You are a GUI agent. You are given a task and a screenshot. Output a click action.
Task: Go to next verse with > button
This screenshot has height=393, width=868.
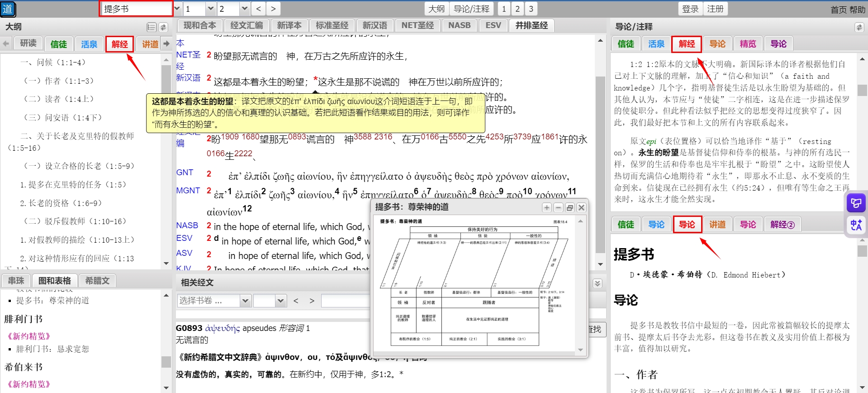tap(273, 9)
